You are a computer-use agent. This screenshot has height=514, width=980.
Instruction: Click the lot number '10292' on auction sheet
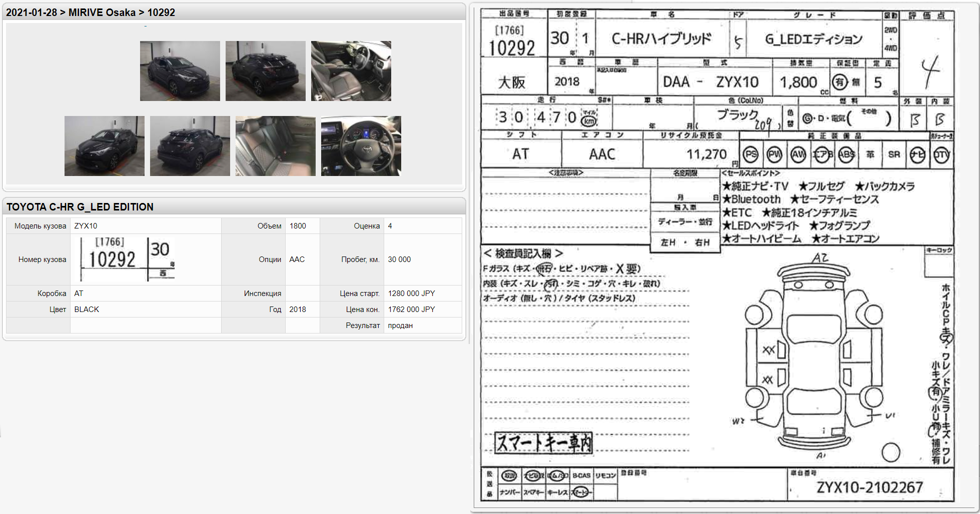512,48
